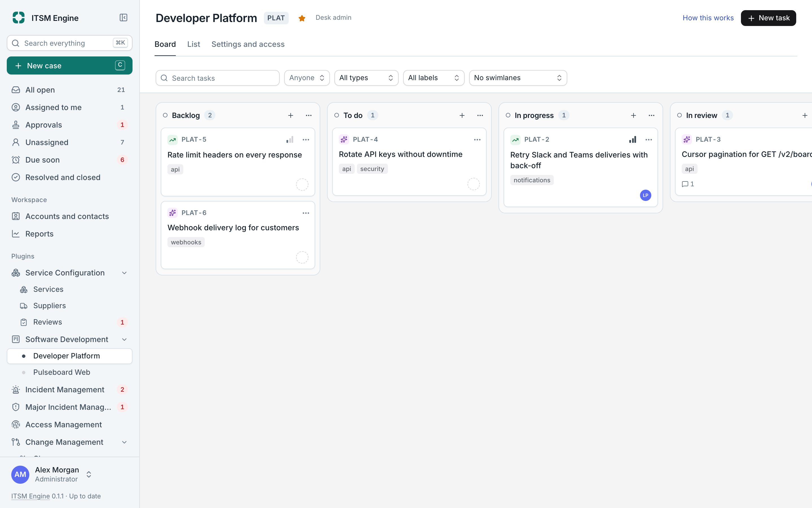Open the Anyone assignee filter dropdown
Image resolution: width=812 pixels, height=508 pixels.
click(307, 78)
